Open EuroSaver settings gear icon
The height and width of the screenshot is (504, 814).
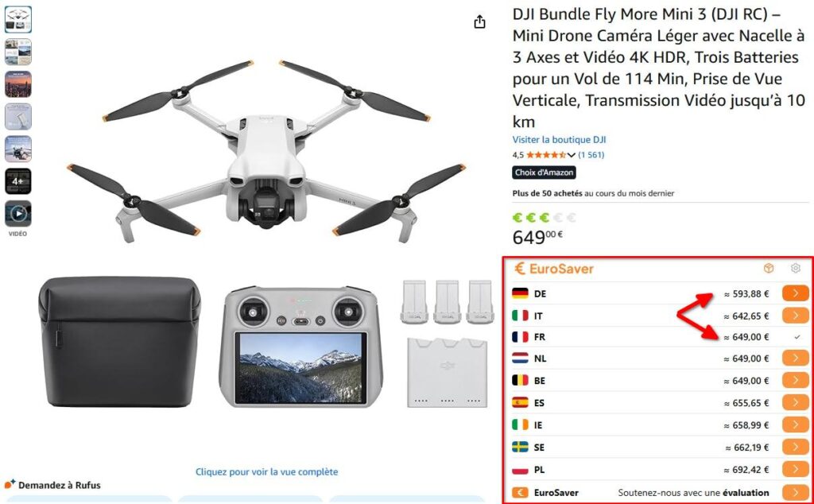tap(795, 269)
